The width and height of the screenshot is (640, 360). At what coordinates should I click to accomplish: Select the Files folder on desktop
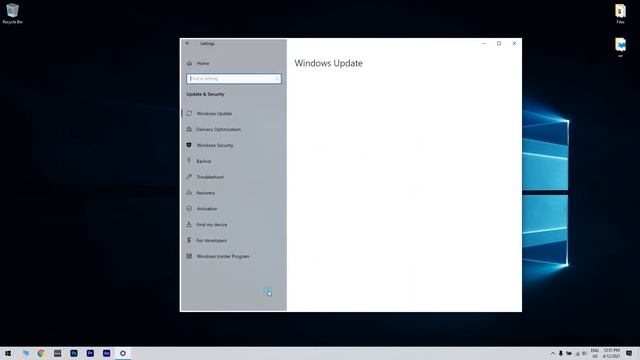pyautogui.click(x=620, y=13)
